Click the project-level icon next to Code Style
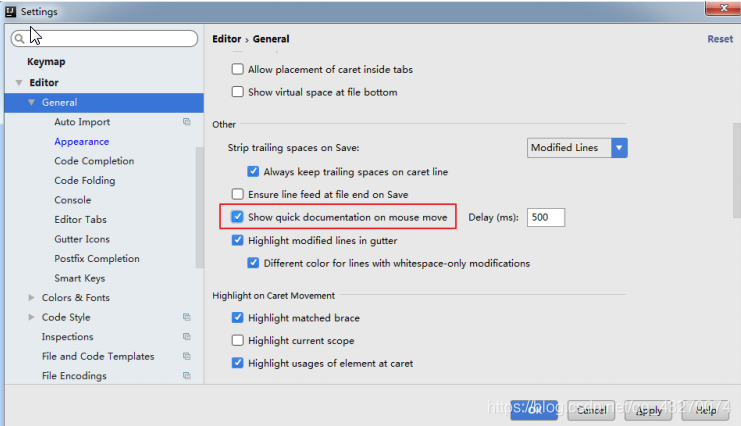Viewport: 741px width, 426px height. tap(187, 317)
